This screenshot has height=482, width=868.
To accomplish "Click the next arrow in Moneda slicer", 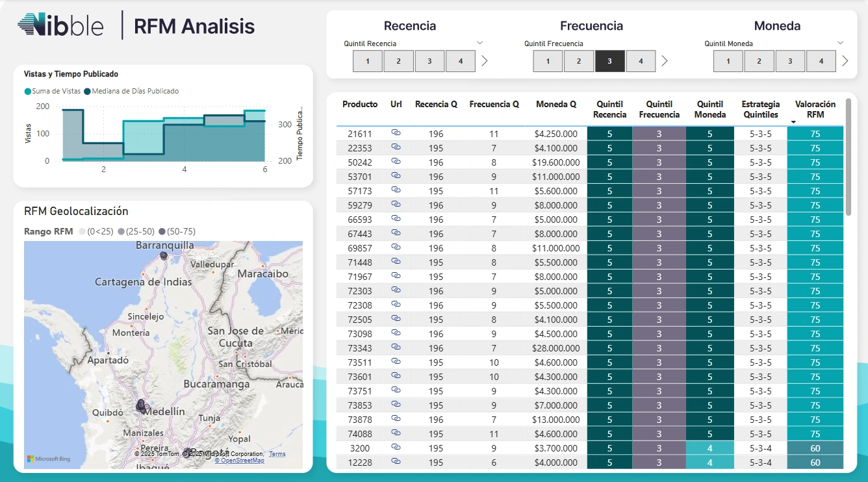I will click(845, 61).
